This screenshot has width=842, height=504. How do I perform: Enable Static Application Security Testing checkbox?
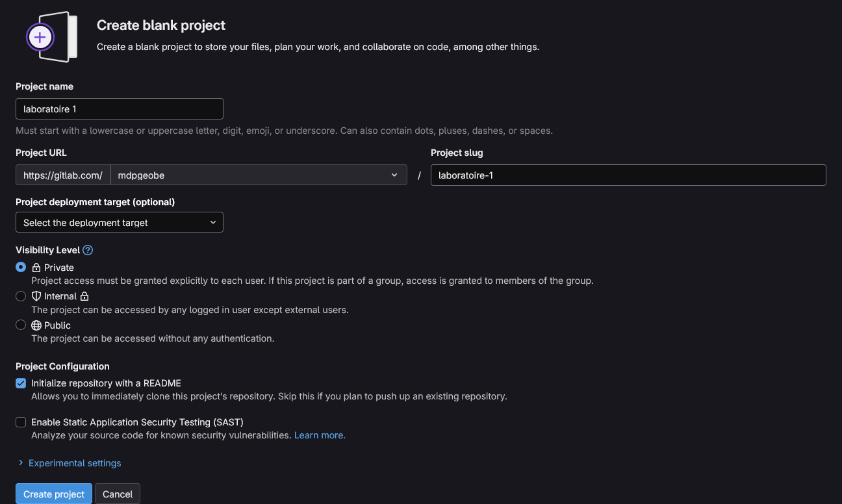pos(21,422)
